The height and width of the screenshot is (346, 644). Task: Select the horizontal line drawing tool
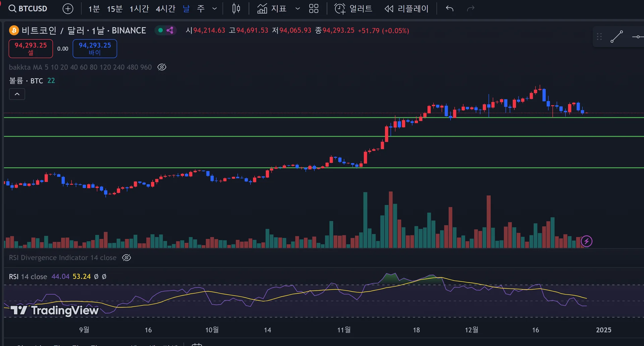point(638,37)
